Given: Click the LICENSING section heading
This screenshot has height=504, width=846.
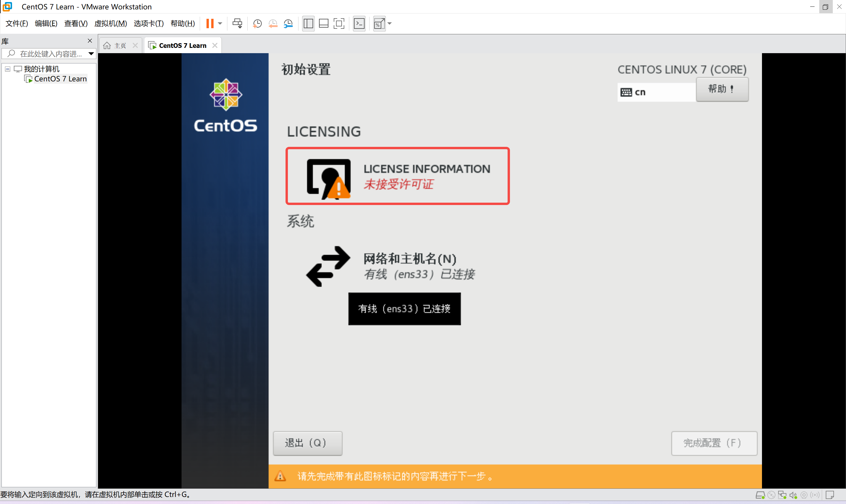Looking at the screenshot, I should point(324,132).
